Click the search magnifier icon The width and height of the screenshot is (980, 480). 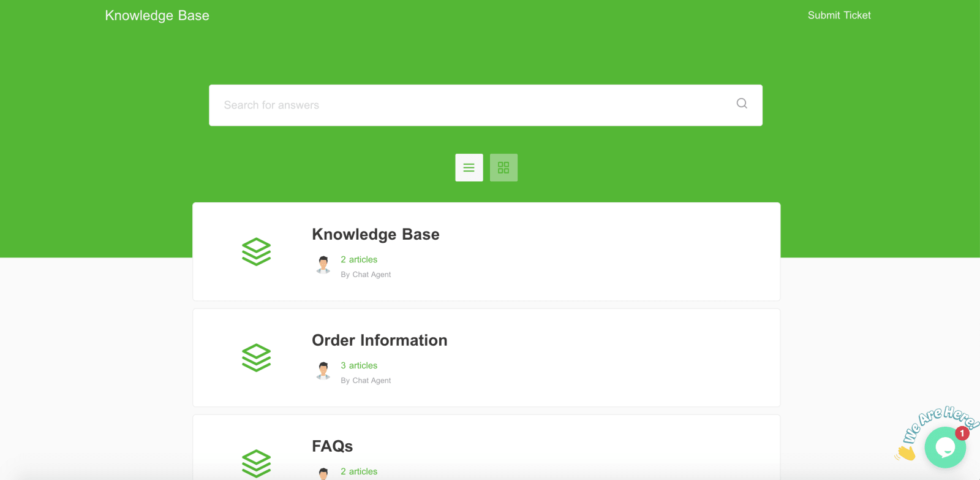click(742, 104)
